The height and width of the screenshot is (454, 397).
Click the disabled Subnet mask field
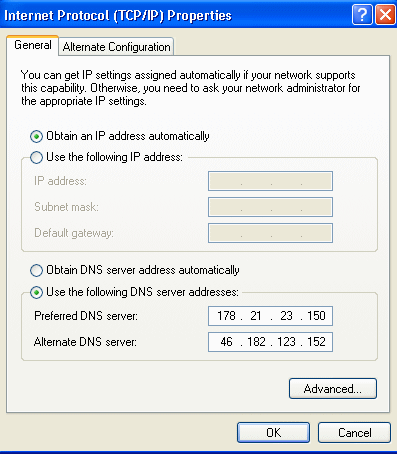(270, 207)
